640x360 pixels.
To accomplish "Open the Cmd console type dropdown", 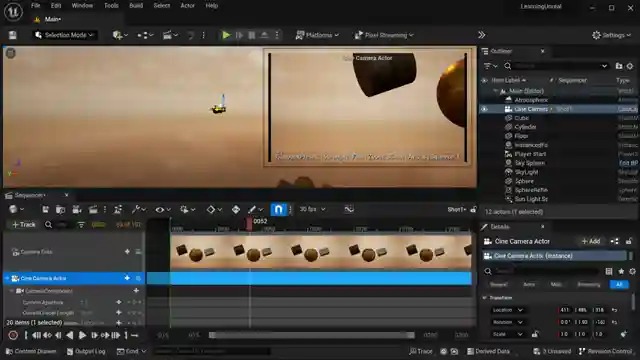I will pyautogui.click(x=131, y=351).
